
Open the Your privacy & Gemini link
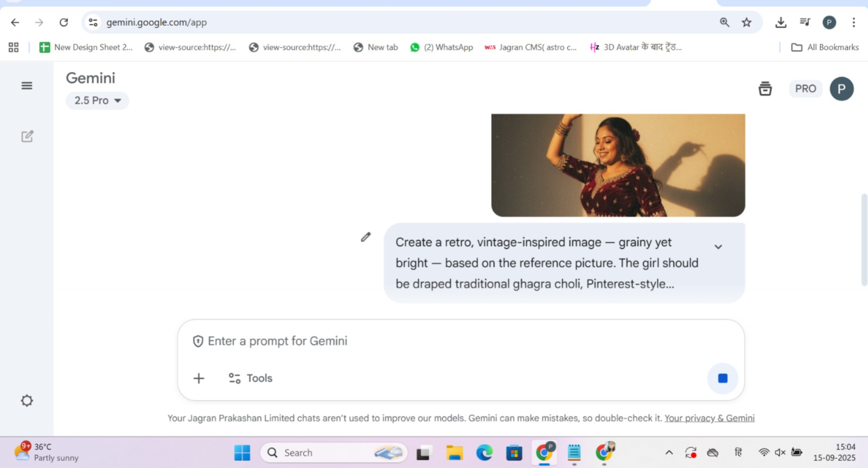(710, 418)
